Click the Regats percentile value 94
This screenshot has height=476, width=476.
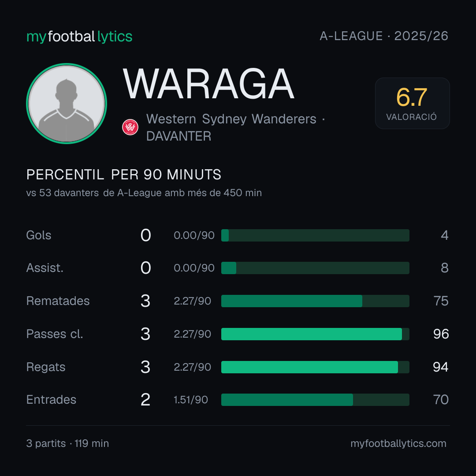pos(441,367)
